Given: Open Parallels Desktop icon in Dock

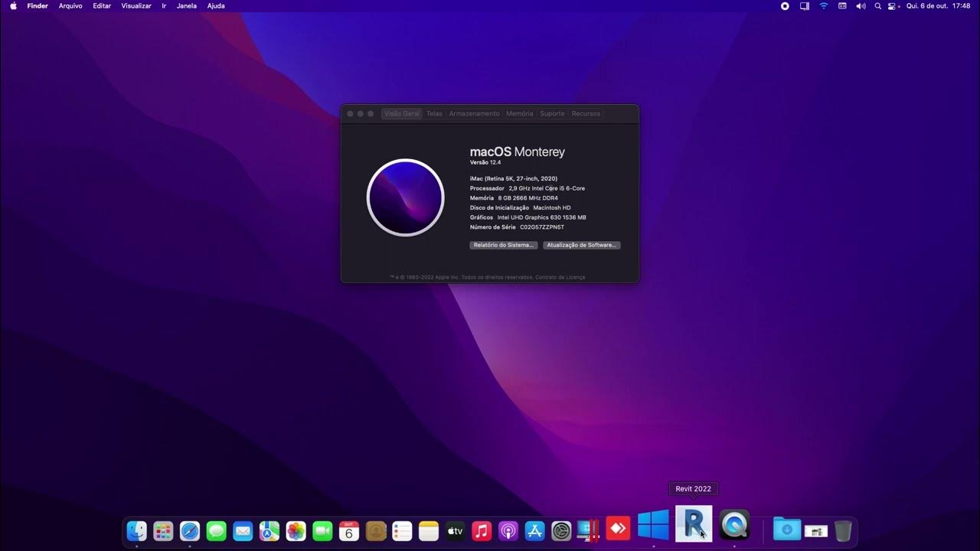Looking at the screenshot, I should (x=589, y=530).
